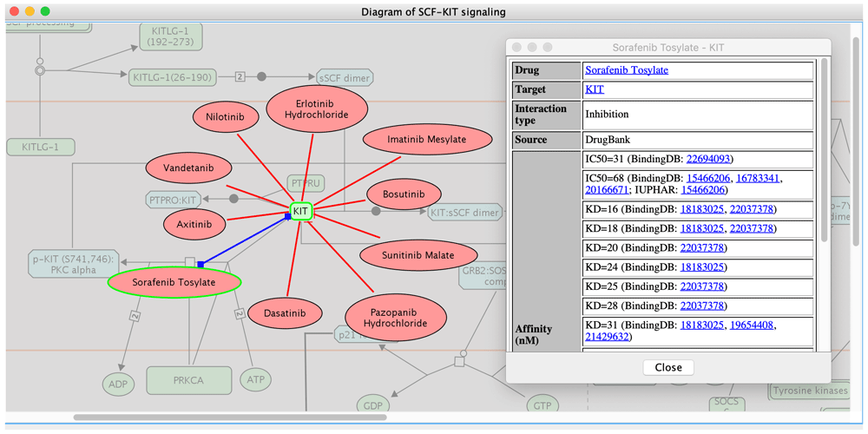Viewport: 868px width, 434px height.
Task: Open the Sorafenib Tosylate drug link
Action: tap(627, 70)
